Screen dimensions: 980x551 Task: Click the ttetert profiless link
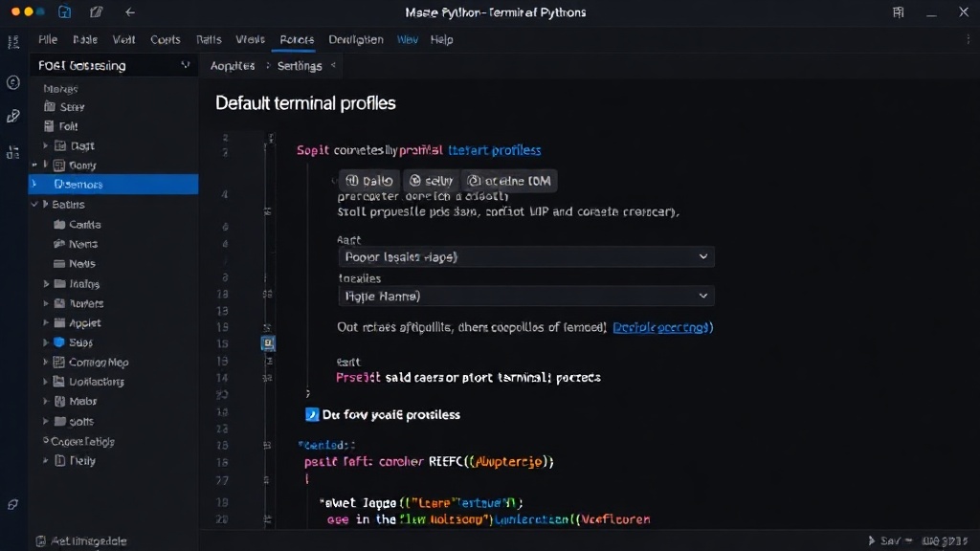495,150
